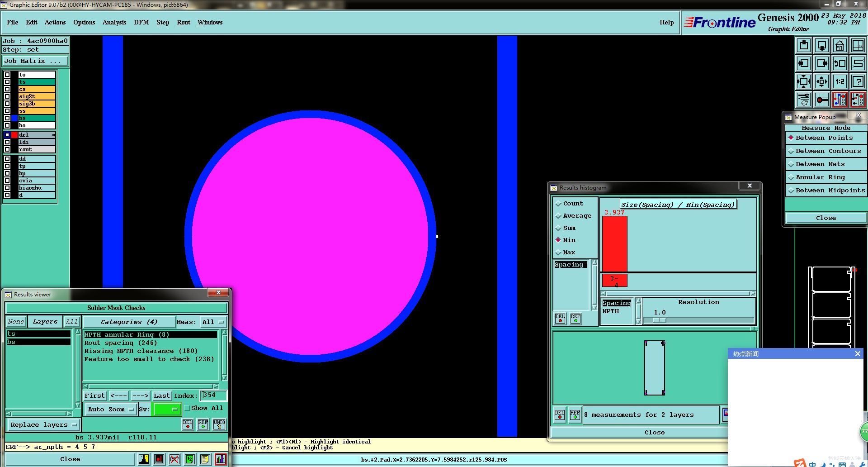Click the REF icon beside '8 measurements for 2 layers'
868x467 pixels.
pyautogui.click(x=575, y=415)
